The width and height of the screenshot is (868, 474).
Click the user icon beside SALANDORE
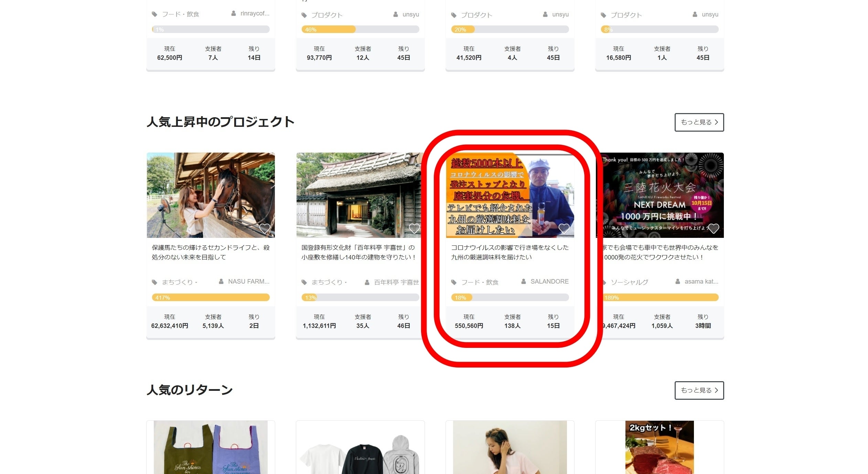523,282
